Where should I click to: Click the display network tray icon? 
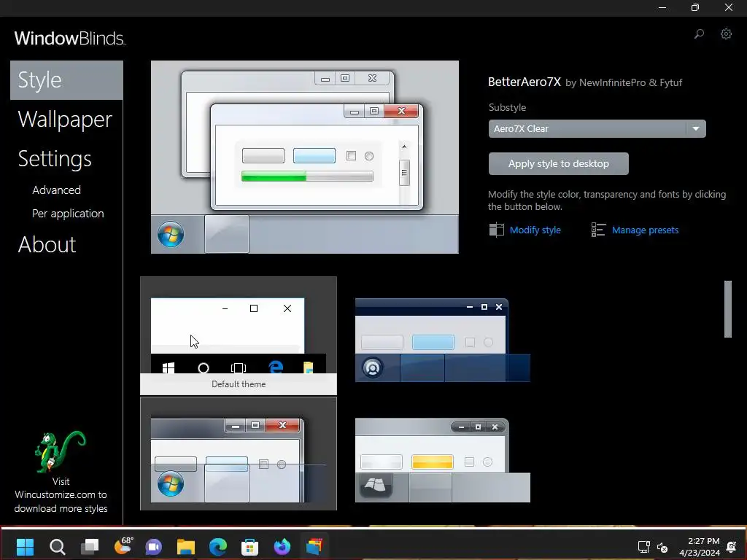click(644, 547)
